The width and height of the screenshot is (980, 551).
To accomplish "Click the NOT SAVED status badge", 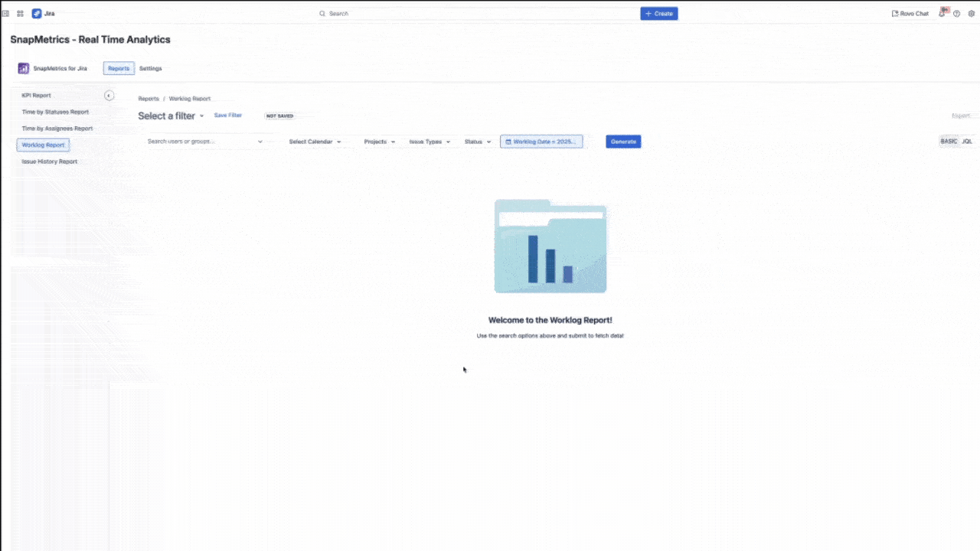I will point(279,116).
